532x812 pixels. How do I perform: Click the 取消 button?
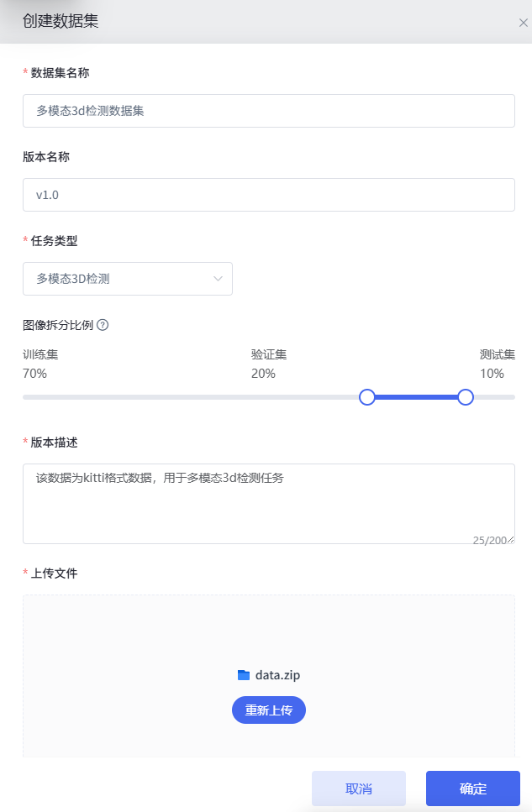359,788
